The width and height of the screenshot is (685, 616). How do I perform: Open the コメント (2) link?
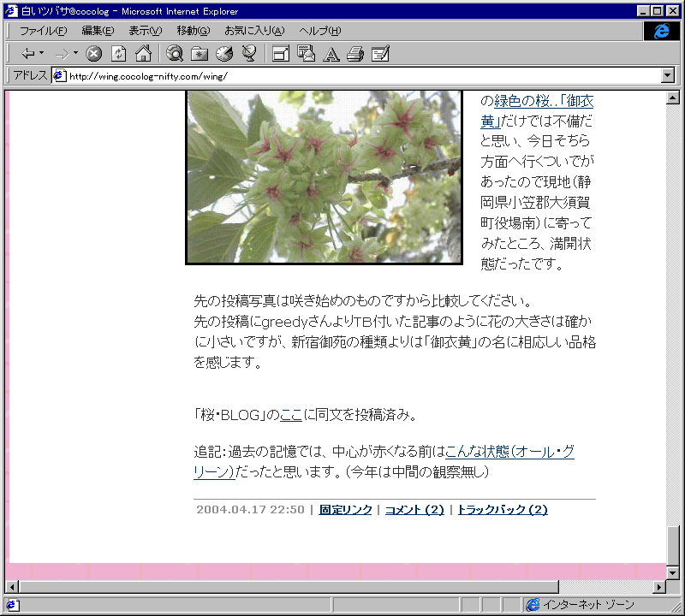(414, 510)
